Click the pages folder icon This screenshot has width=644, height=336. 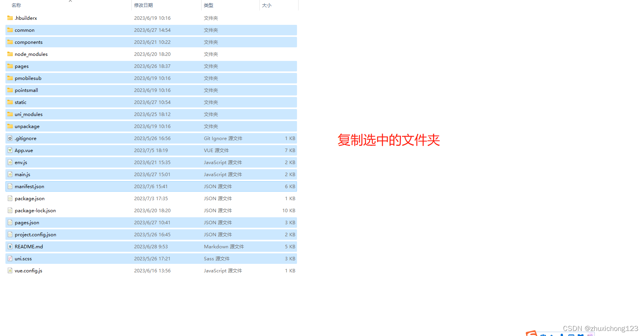click(10, 66)
